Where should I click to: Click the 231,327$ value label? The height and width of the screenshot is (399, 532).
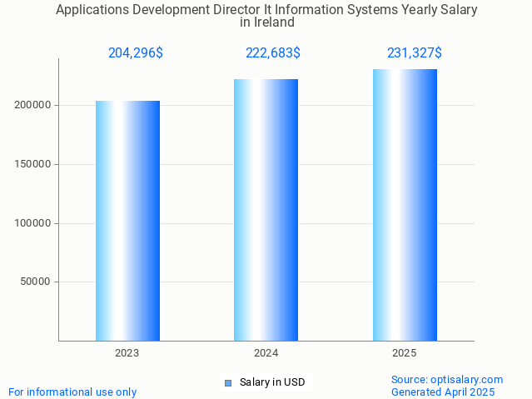[414, 52]
